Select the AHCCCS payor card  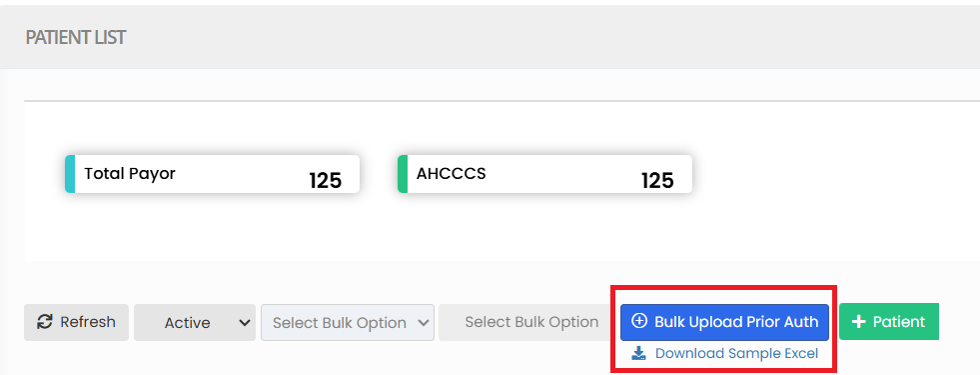[544, 174]
